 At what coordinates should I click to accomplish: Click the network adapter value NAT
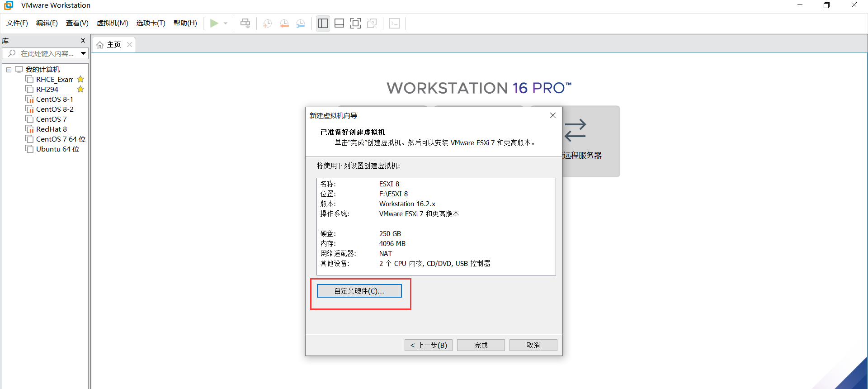tap(386, 254)
